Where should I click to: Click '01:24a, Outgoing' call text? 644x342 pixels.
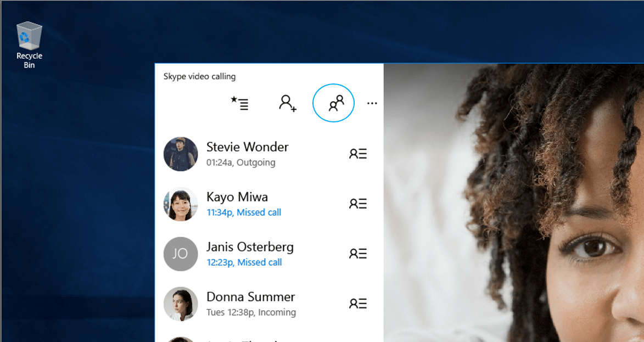click(241, 162)
